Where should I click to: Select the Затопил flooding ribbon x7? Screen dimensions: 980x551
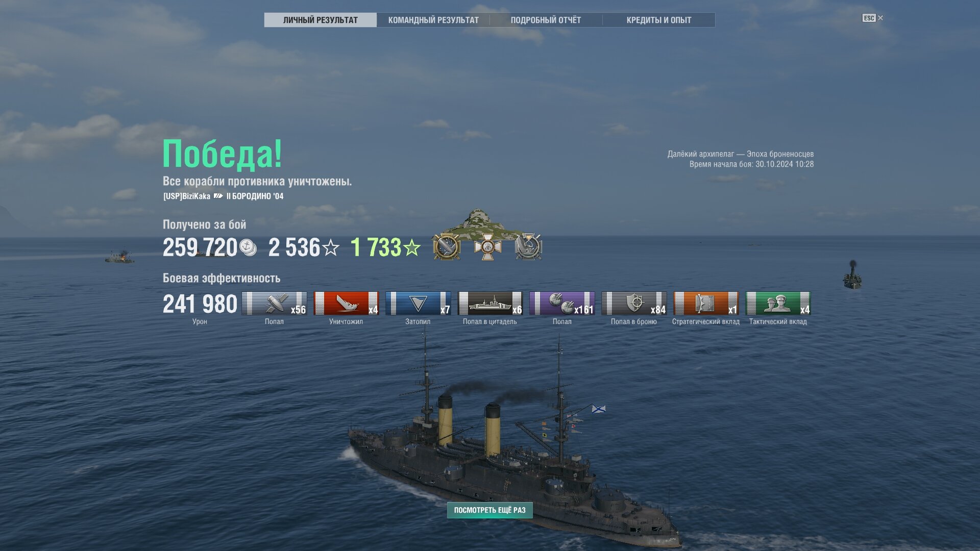(418, 304)
